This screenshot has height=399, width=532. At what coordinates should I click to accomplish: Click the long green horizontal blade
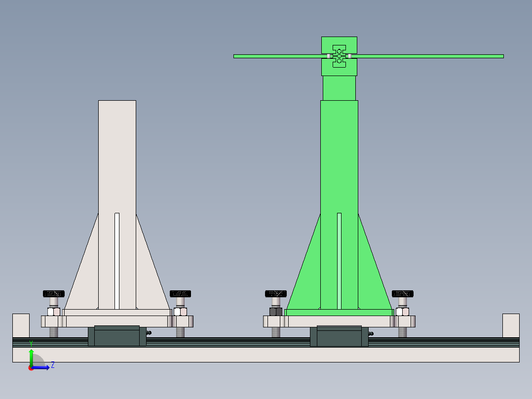(444, 56)
